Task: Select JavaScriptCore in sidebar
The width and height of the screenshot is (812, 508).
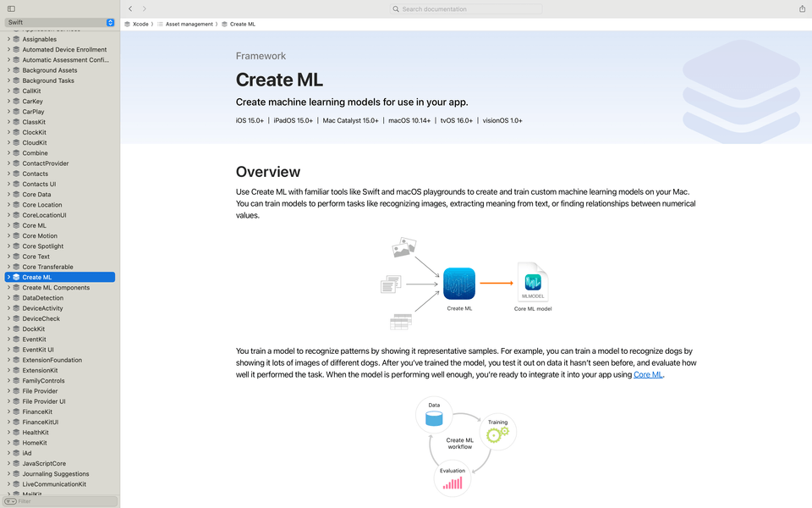Action: [44, 464]
